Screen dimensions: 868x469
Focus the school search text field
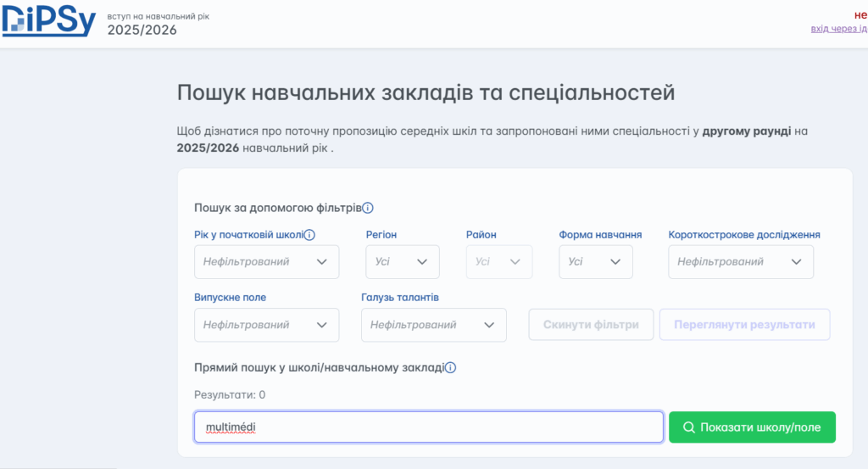click(428, 427)
